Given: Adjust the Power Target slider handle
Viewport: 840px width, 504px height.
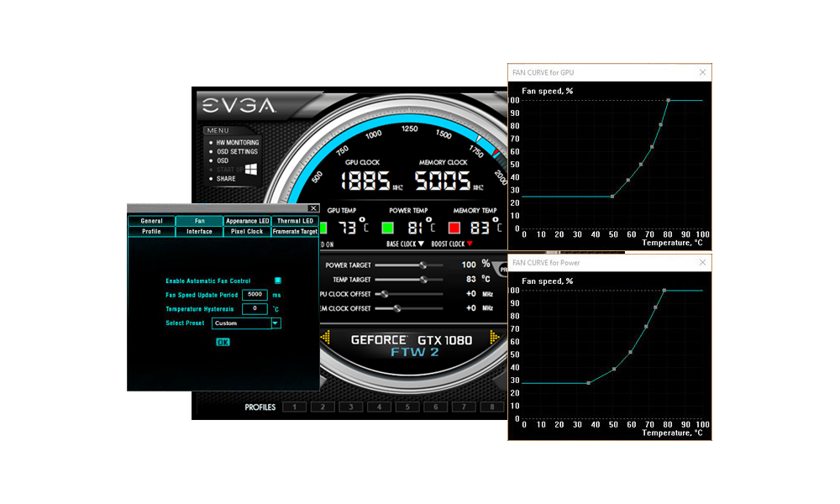Looking at the screenshot, I should 423,265.
